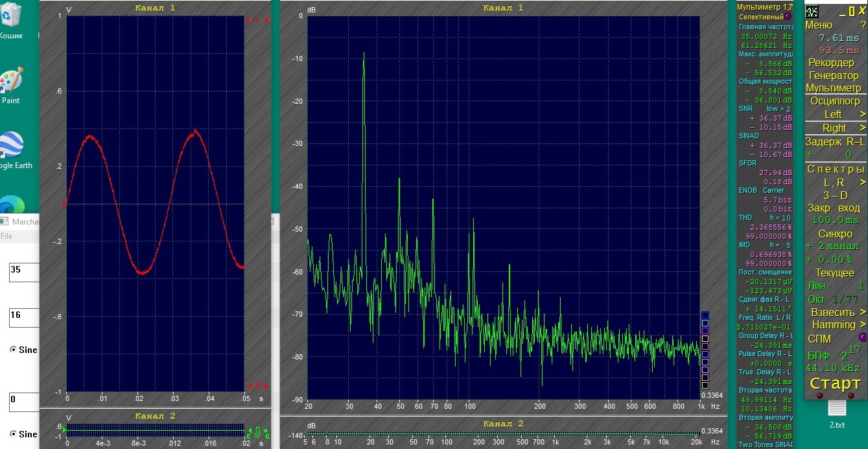Toggle the Осциллогр oscilloscope view

[836, 101]
